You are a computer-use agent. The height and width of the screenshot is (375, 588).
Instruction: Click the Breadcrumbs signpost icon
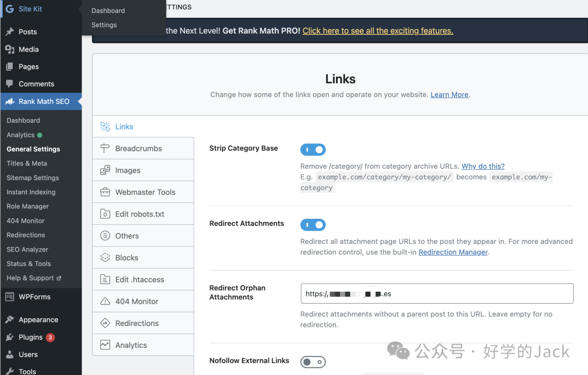coord(105,148)
